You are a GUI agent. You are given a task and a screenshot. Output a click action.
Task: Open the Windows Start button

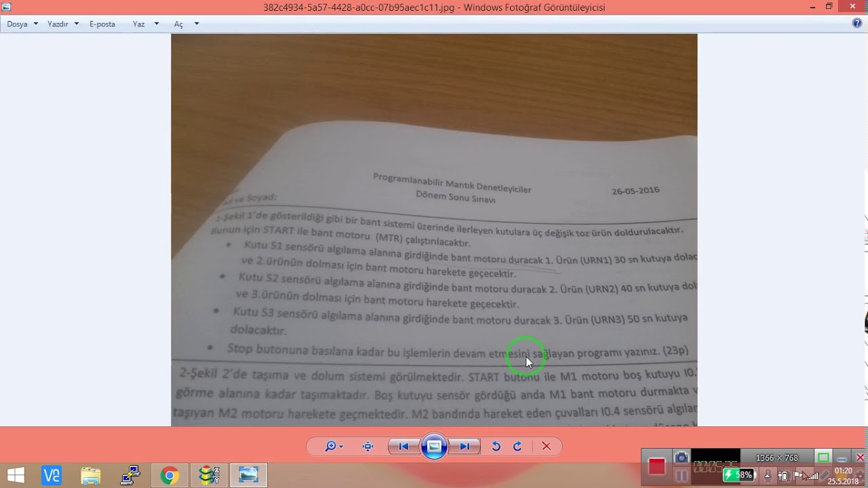pyautogui.click(x=16, y=475)
